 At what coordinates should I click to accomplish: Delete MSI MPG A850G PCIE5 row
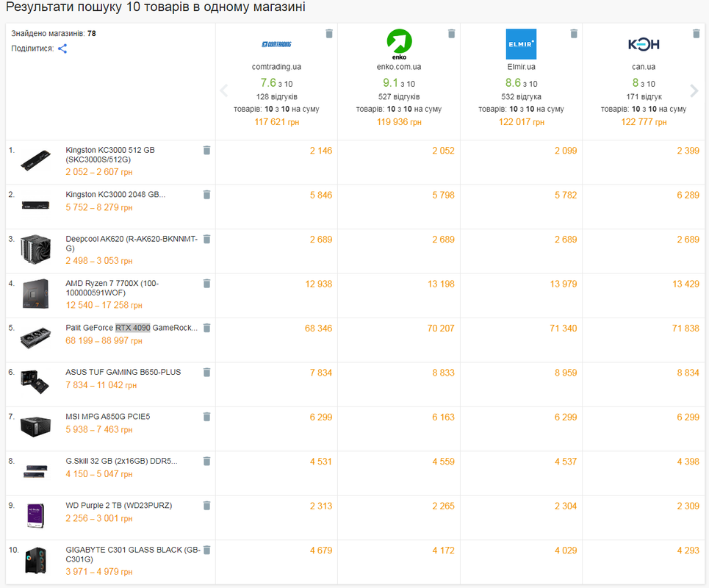click(x=206, y=417)
